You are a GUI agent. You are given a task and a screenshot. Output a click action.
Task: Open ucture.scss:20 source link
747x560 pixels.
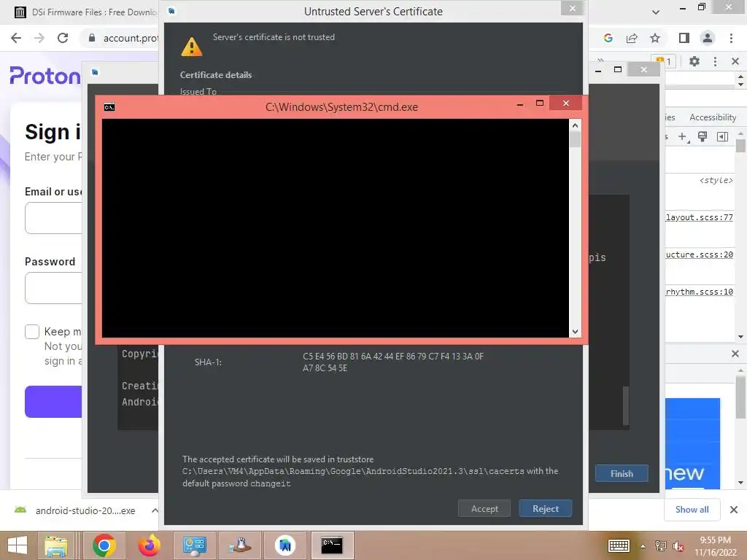pos(700,254)
